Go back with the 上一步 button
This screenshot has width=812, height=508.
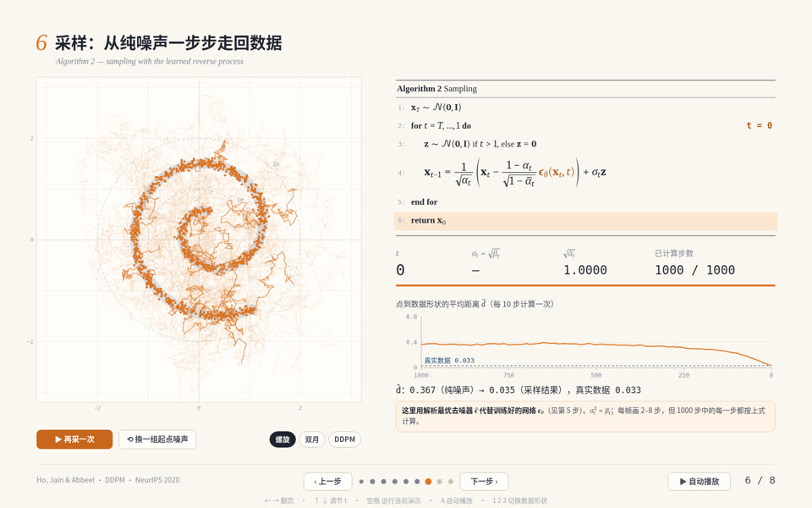328,481
